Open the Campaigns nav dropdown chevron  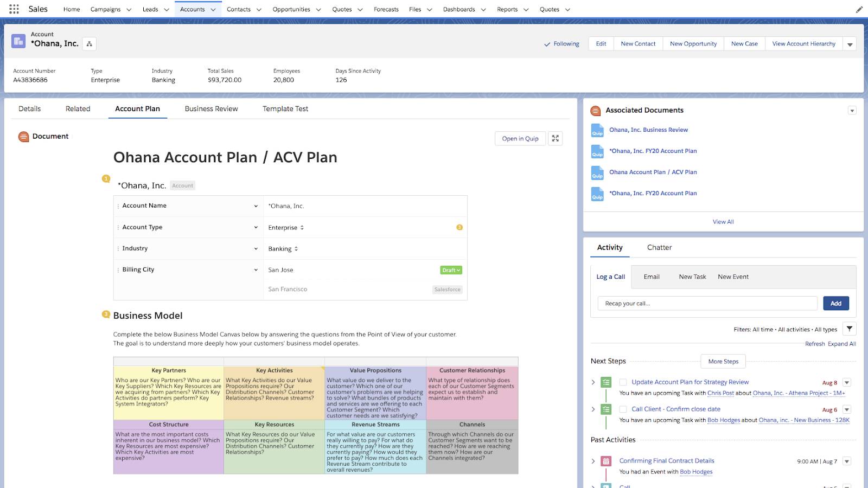pyautogui.click(x=129, y=10)
